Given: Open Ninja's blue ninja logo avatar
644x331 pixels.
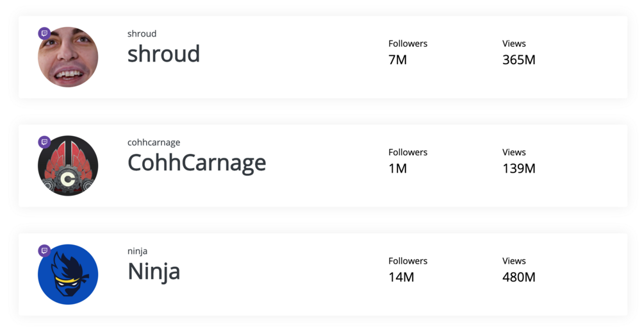Looking at the screenshot, I should tap(69, 275).
